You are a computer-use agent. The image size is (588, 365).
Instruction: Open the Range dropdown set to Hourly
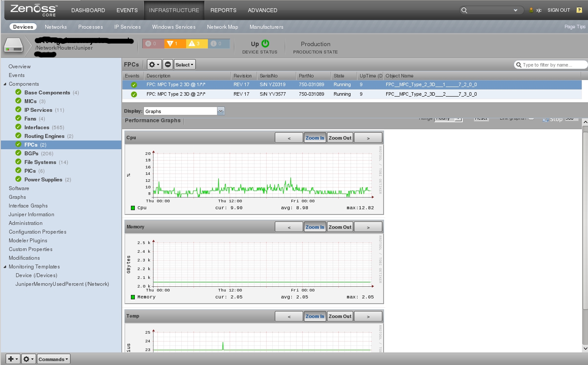[x=448, y=117]
